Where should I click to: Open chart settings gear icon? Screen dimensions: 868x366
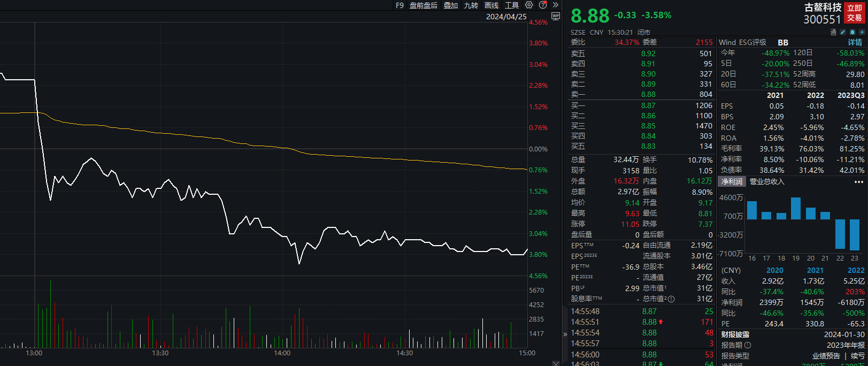[529, 5]
